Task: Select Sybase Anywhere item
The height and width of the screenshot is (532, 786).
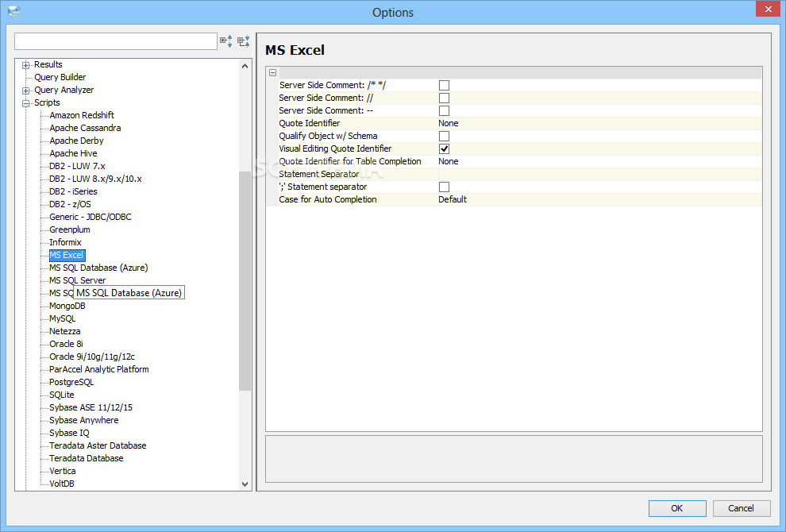Action: pos(83,420)
